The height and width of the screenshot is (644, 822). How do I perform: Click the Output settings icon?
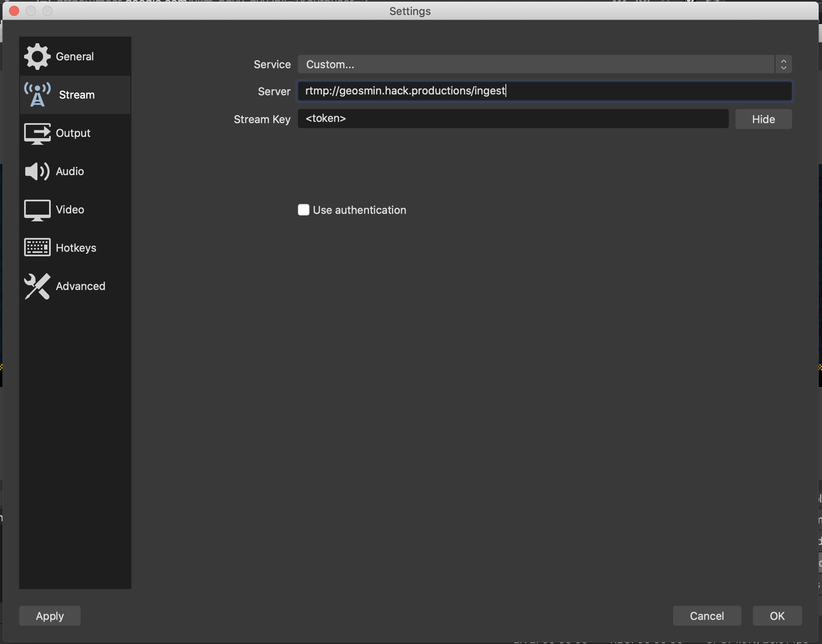click(36, 132)
